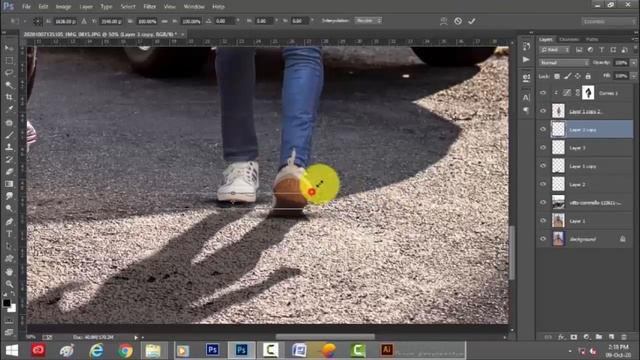The image size is (640, 360).
Task: Open the Character panel icon
Action: click(526, 98)
